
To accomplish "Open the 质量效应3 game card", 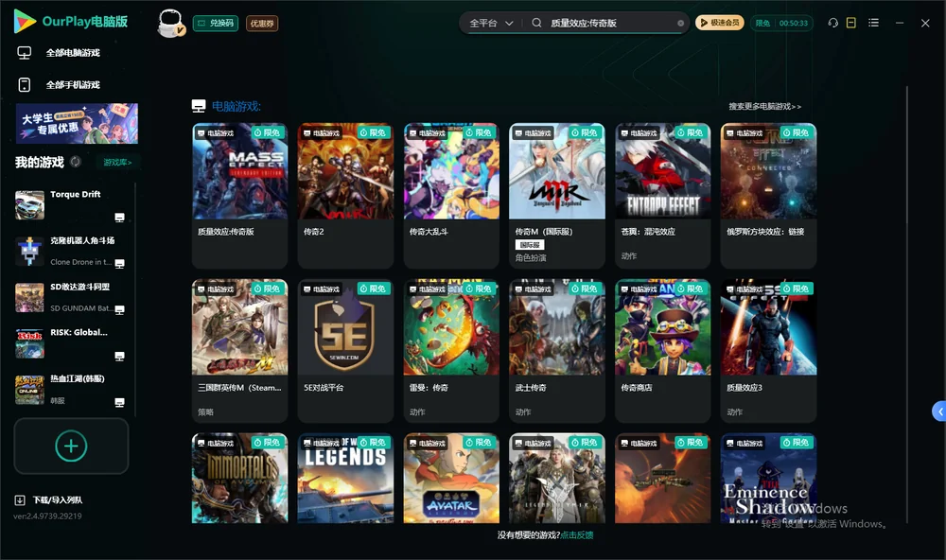I will pyautogui.click(x=768, y=351).
